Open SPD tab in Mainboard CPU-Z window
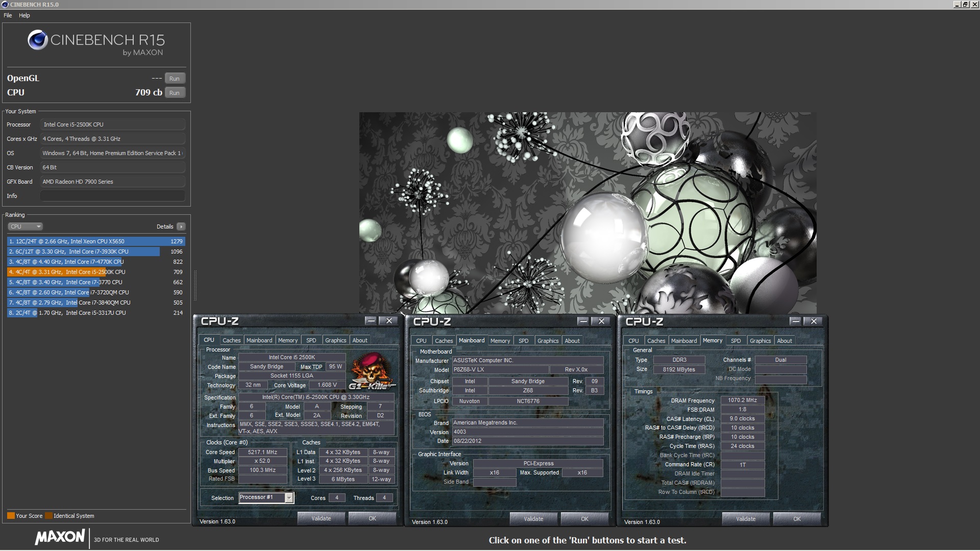This screenshot has height=551, width=980. coord(524,341)
